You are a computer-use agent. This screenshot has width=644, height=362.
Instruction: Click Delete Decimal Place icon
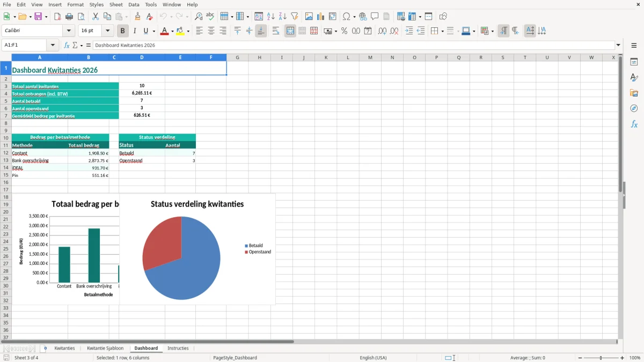click(x=394, y=31)
